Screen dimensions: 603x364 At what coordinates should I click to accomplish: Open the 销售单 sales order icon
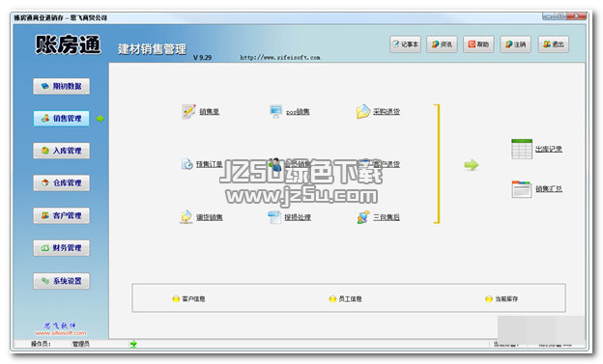coord(188,111)
